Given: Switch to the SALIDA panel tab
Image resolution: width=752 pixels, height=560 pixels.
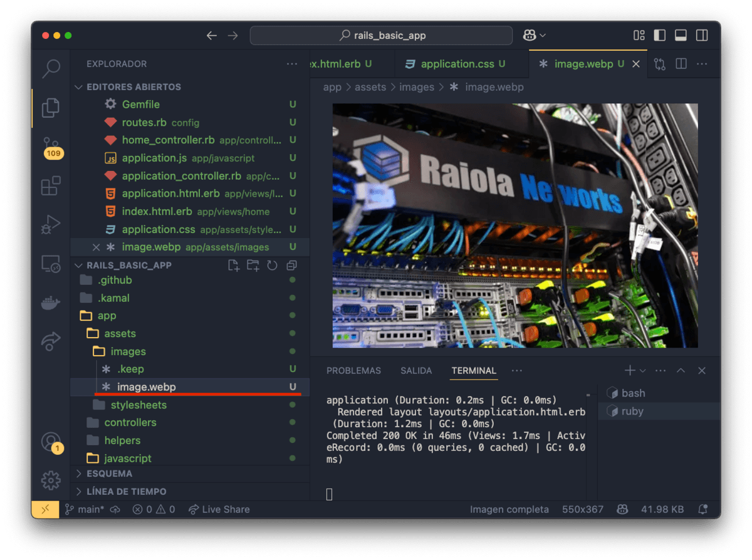Looking at the screenshot, I should [x=416, y=371].
